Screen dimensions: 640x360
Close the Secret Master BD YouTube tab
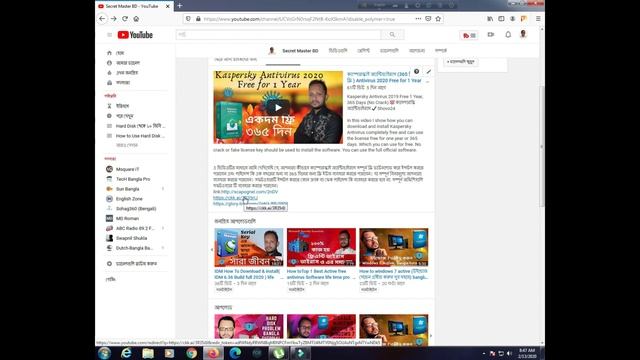(167, 6)
